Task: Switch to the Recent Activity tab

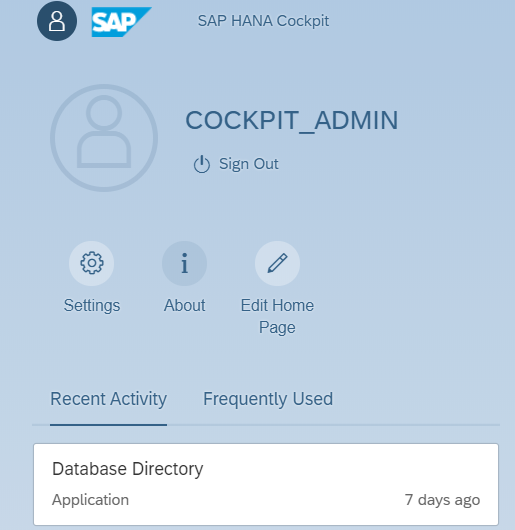Action: click(x=108, y=399)
